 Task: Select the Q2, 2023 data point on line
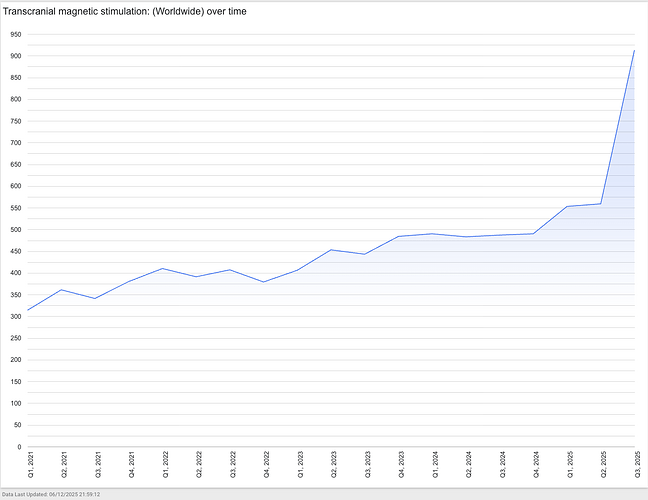(331, 250)
